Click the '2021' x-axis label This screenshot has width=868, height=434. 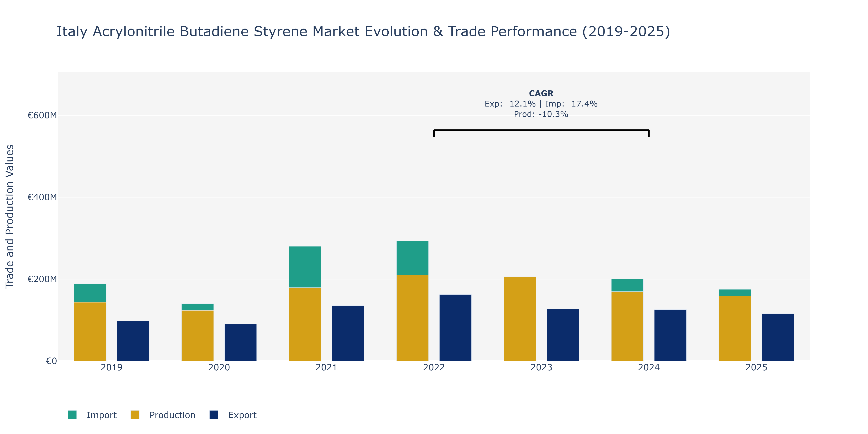pos(327,367)
